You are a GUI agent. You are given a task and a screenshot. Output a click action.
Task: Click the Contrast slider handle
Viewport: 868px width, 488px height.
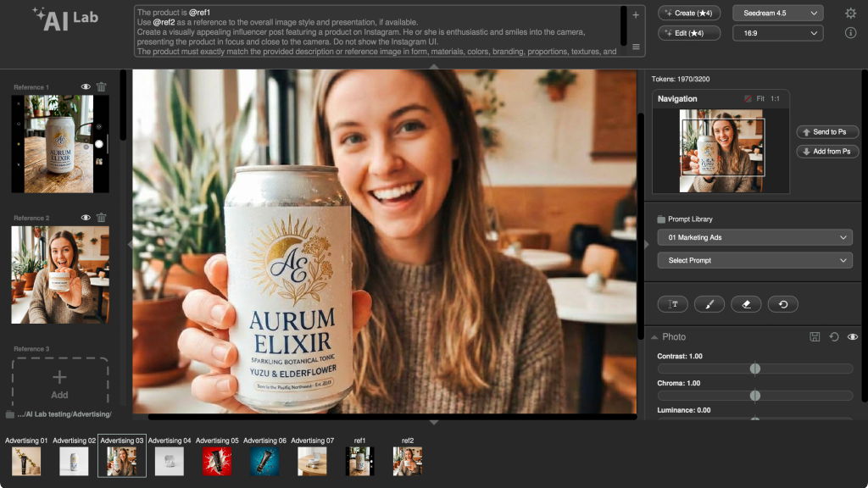tap(755, 369)
